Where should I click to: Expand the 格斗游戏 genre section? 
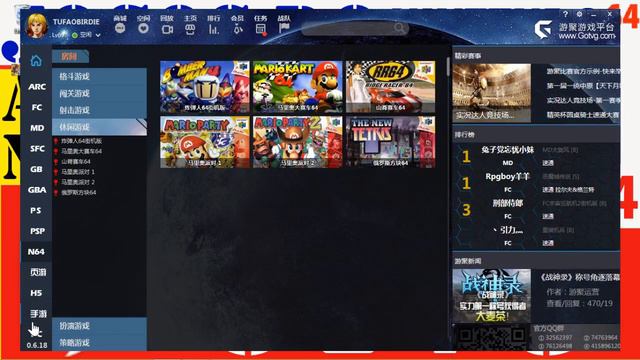99,76
